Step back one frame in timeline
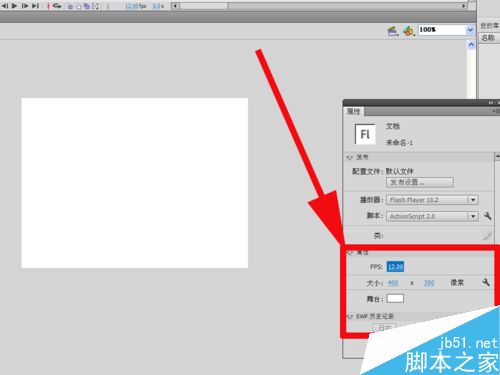 click(x=5, y=6)
